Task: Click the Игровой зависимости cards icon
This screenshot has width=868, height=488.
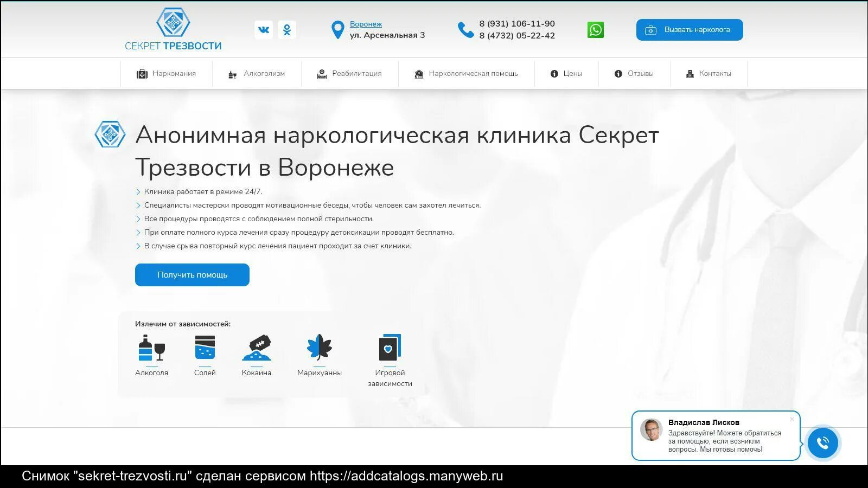Action: pyautogui.click(x=390, y=348)
